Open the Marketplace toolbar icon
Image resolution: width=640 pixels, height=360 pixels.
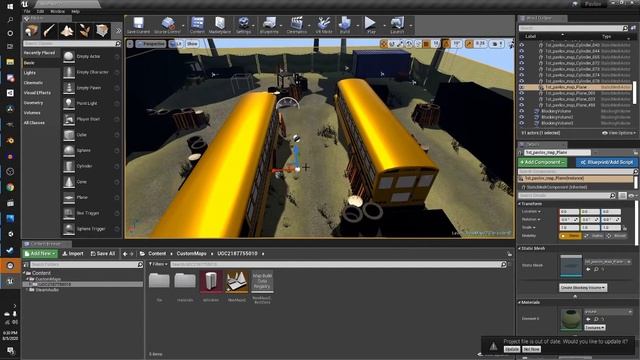pyautogui.click(x=220, y=24)
